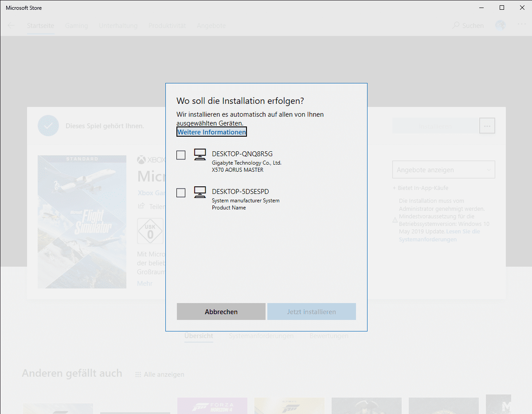Open the Startseite tab
The height and width of the screenshot is (414, 532).
click(40, 26)
